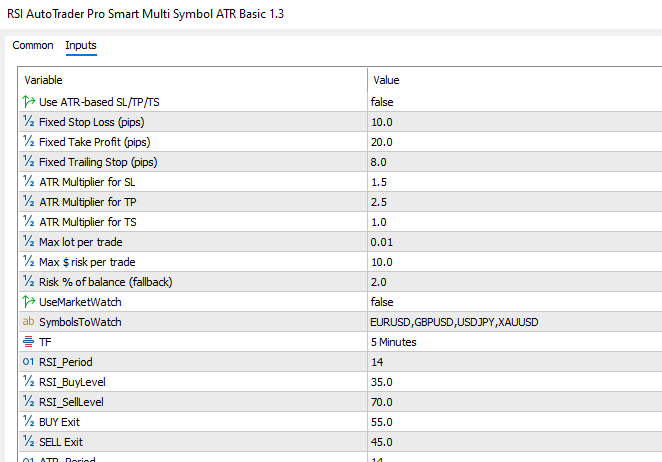
Task: Edit the Max $ risk per trade value
Action: [x=381, y=262]
